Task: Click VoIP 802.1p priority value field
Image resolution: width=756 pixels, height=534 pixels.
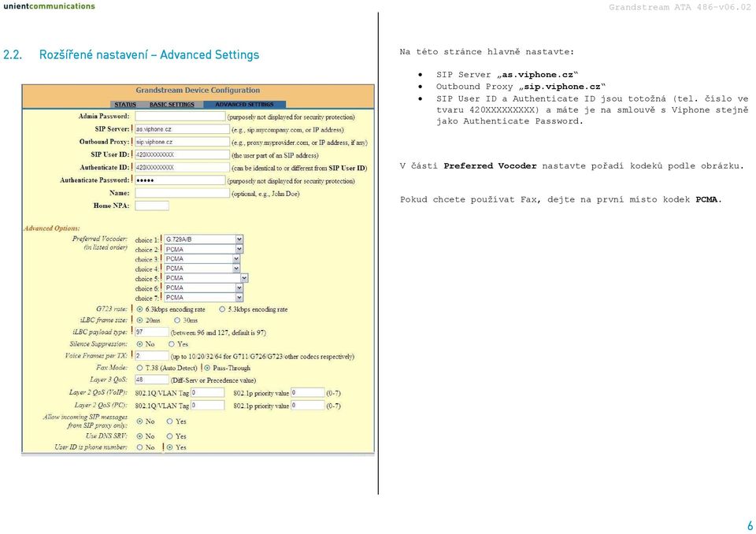Action: pyautogui.click(x=308, y=393)
